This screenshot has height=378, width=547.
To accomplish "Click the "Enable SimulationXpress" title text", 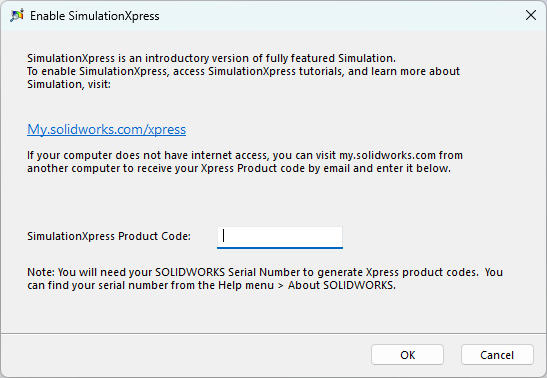I will tap(95, 16).
